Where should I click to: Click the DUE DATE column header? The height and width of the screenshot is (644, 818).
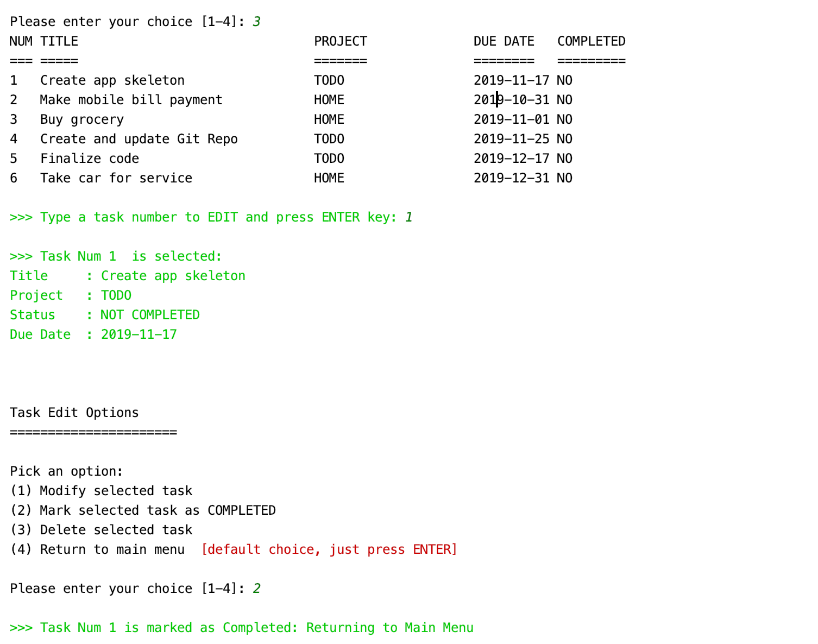(x=504, y=41)
